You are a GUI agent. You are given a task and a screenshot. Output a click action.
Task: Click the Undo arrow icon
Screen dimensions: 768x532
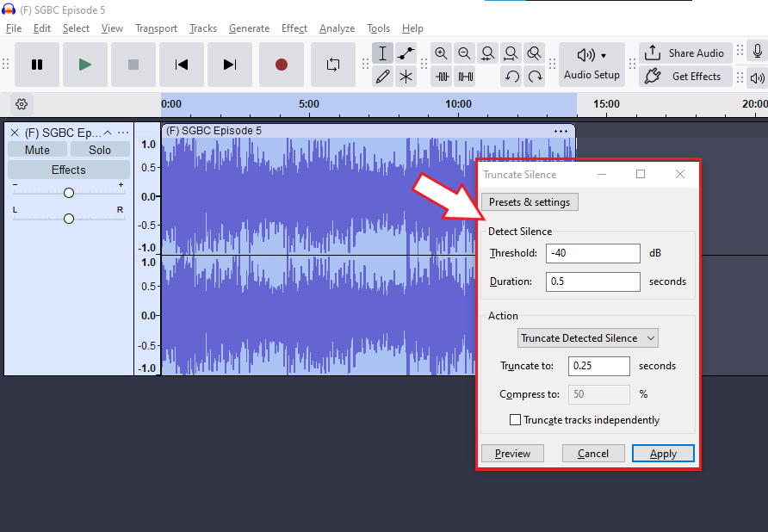(512, 77)
